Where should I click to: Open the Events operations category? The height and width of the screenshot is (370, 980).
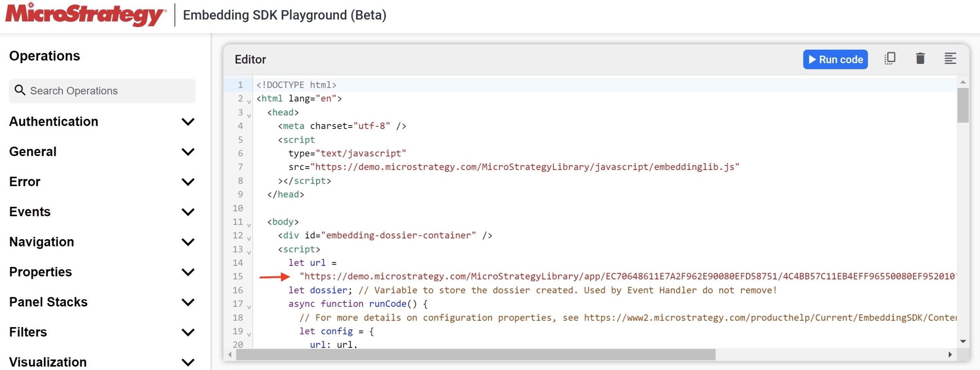(30, 212)
